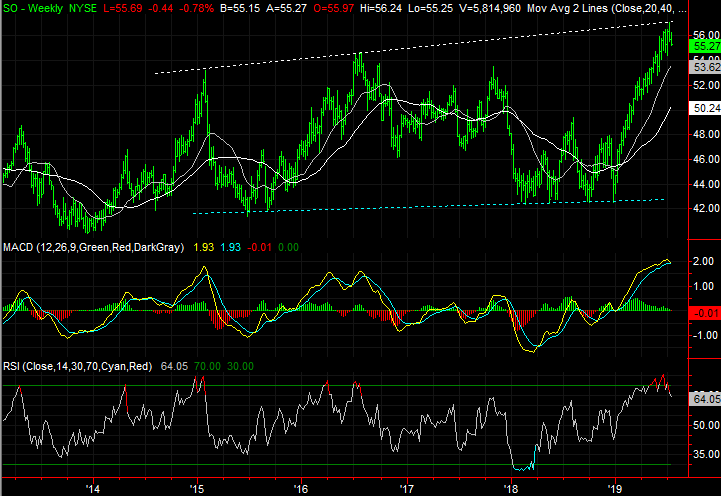Click the '15 year marker on time axis
Image resolution: width=721 pixels, height=496 pixels.
coord(196,487)
